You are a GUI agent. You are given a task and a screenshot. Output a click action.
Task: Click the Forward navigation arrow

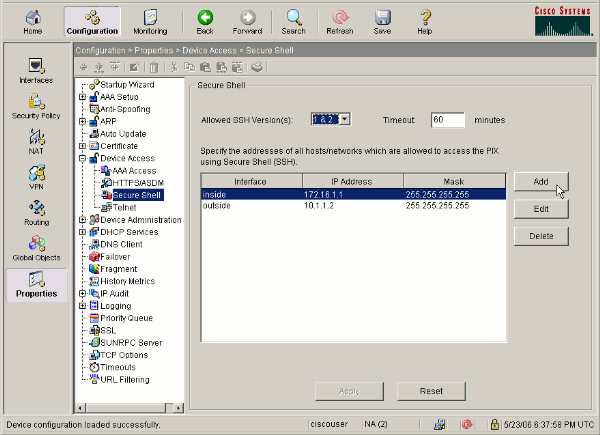click(x=248, y=22)
